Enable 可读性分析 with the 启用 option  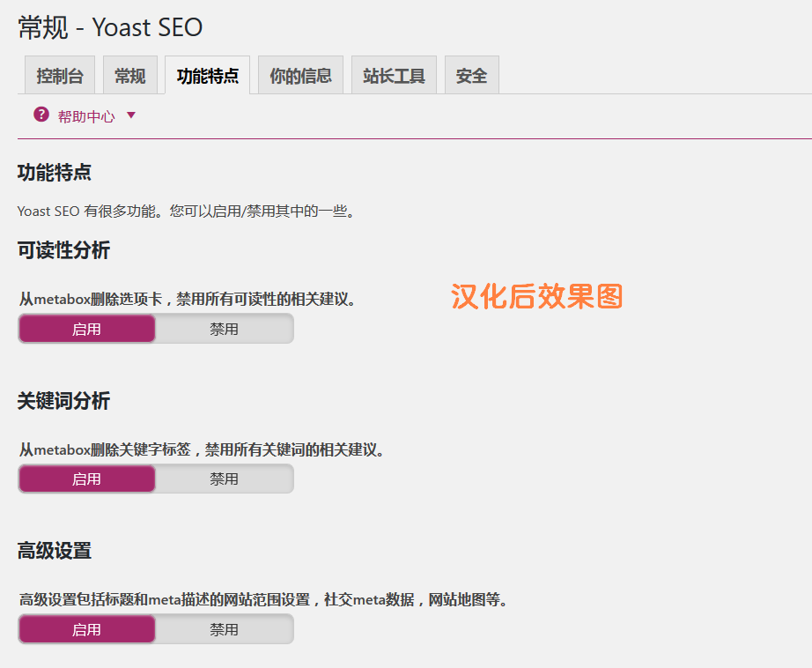(x=87, y=329)
